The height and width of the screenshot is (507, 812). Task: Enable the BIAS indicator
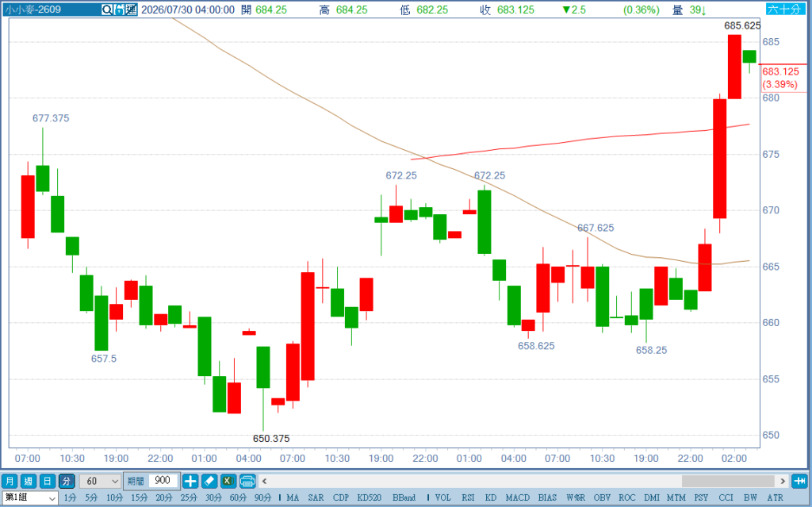(547, 497)
